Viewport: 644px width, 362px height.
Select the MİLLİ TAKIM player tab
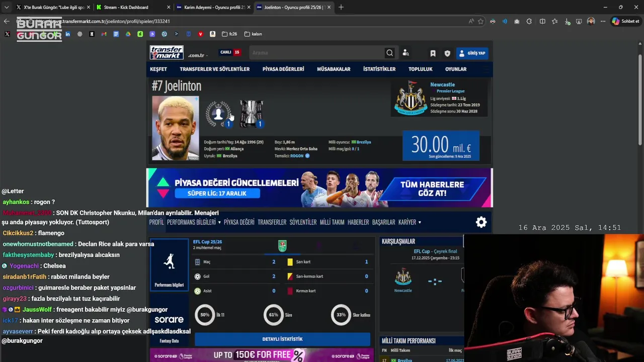click(332, 222)
